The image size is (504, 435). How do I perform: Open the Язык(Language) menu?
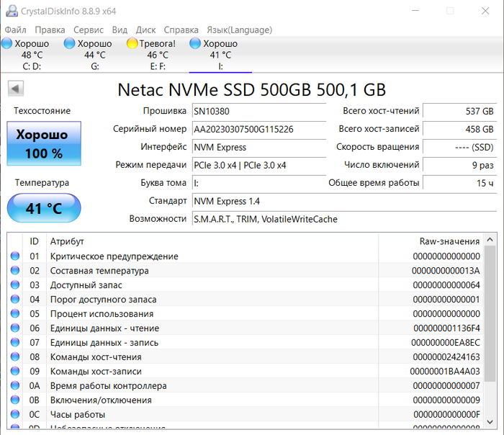point(240,30)
